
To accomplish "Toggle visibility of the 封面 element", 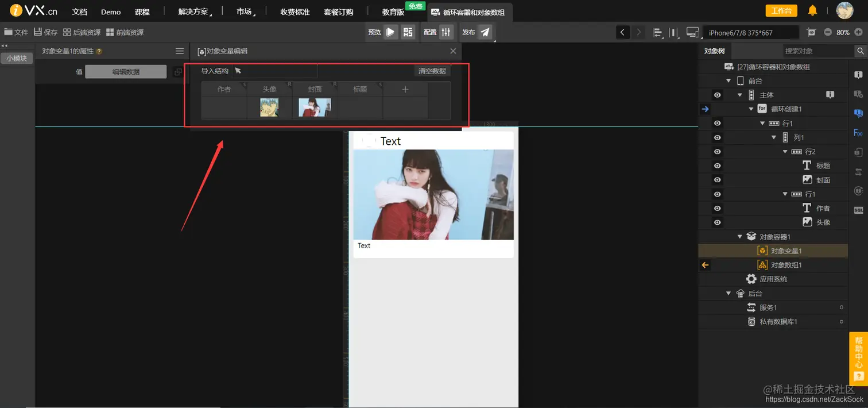I will pyautogui.click(x=717, y=179).
